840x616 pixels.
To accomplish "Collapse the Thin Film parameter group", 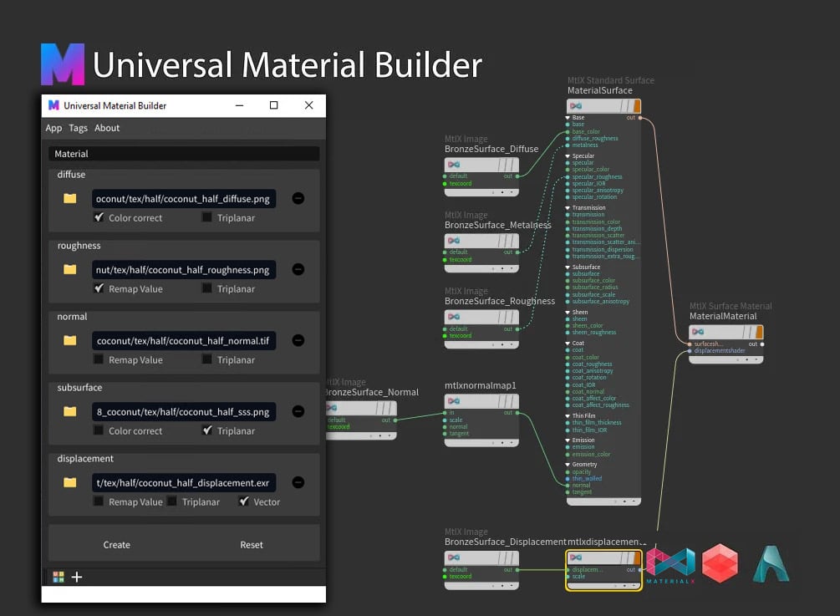I will pos(568,415).
